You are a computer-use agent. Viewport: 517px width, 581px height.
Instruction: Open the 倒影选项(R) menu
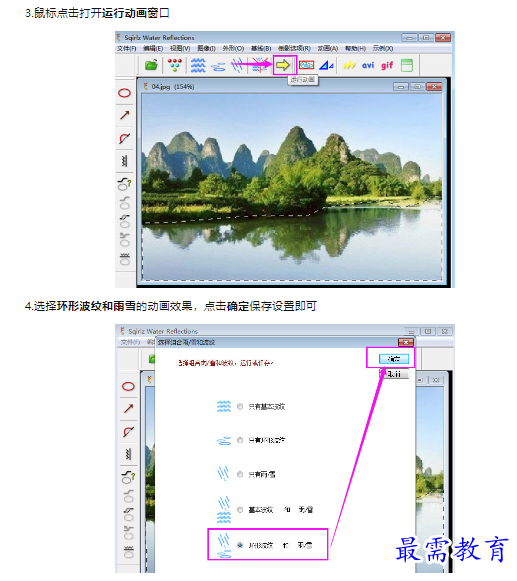click(294, 49)
